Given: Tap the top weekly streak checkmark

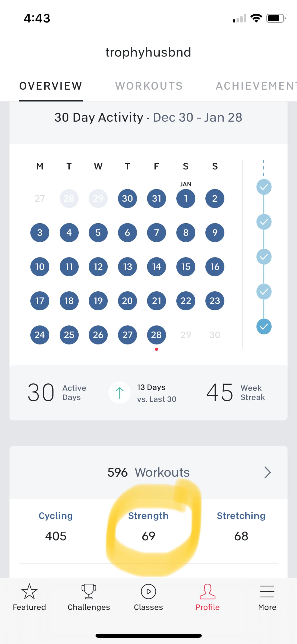Looking at the screenshot, I should click(264, 187).
